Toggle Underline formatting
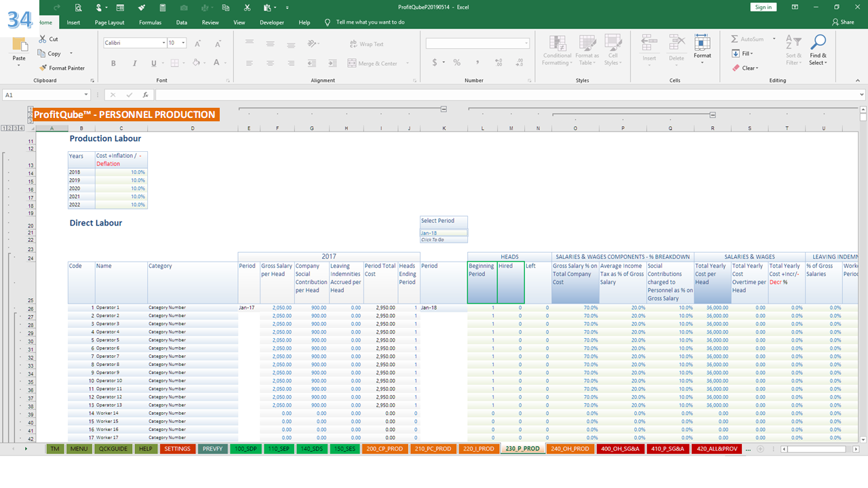Viewport: 868px width, 488px height. pyautogui.click(x=154, y=63)
